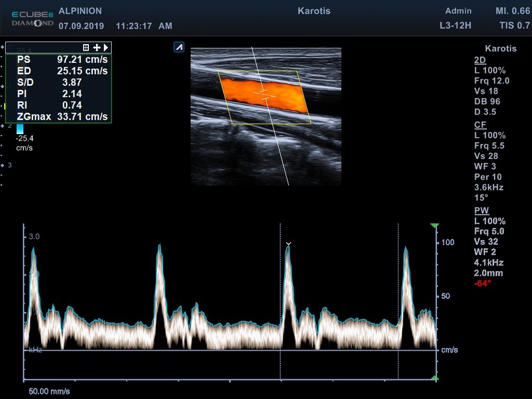Click the four-arrow move icon on results box

(97, 47)
